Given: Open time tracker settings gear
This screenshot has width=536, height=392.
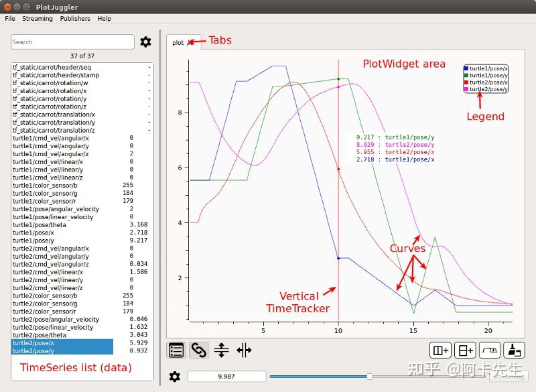Looking at the screenshot, I should pyautogui.click(x=175, y=377).
